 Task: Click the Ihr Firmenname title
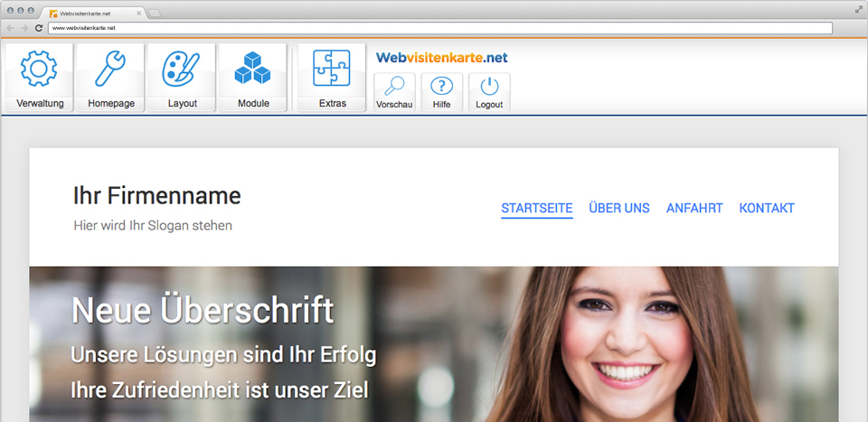tap(157, 196)
